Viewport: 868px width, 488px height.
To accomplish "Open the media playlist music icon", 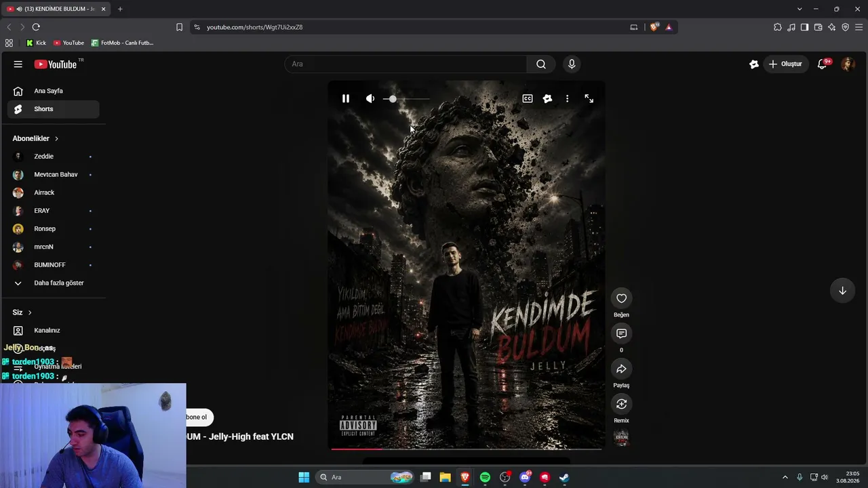I will tap(791, 27).
